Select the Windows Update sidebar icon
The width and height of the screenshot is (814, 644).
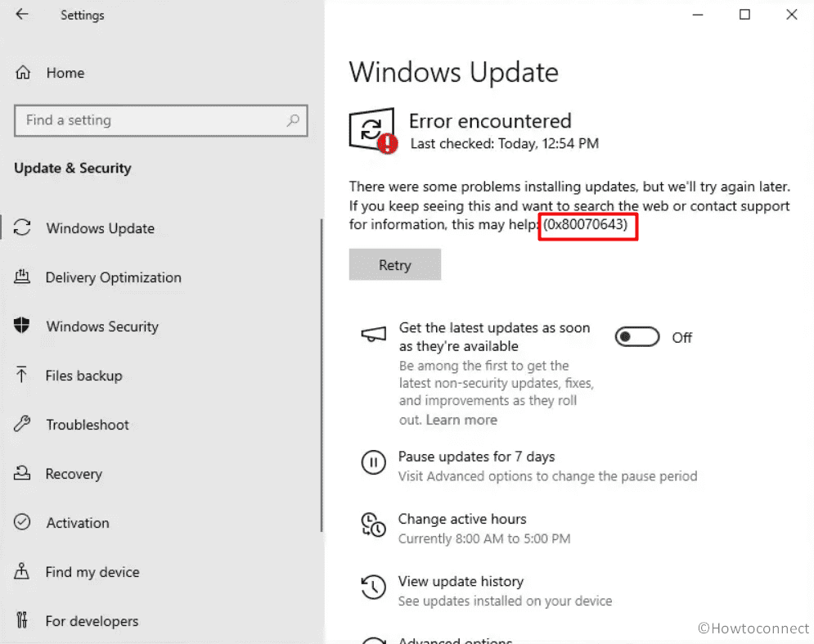[x=24, y=228]
